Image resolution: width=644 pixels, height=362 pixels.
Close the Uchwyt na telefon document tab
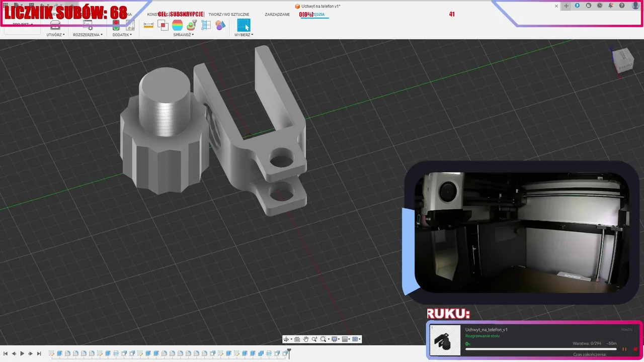[556, 6]
